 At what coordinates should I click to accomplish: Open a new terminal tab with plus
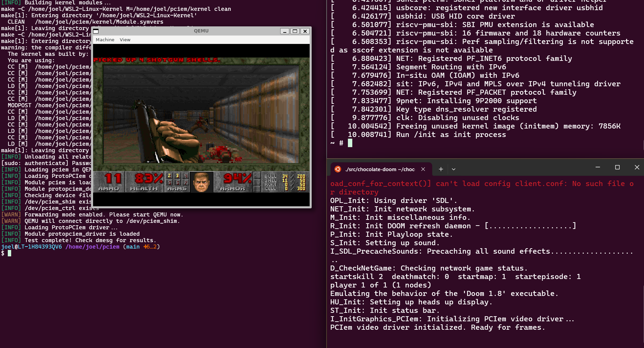point(441,169)
